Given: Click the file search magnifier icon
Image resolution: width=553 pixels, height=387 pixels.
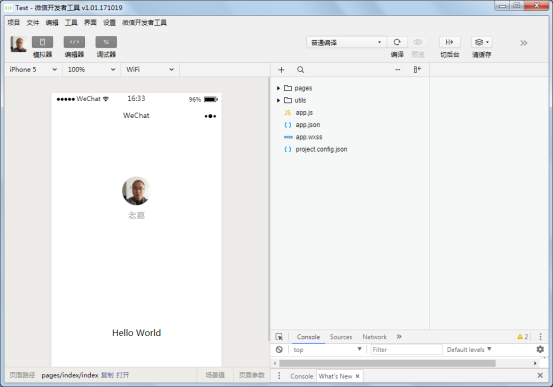Looking at the screenshot, I should (x=300, y=69).
